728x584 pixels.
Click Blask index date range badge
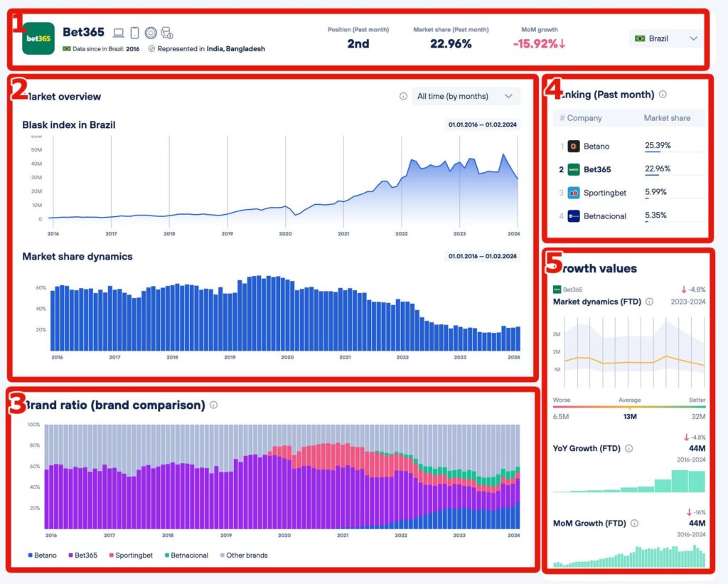point(483,124)
